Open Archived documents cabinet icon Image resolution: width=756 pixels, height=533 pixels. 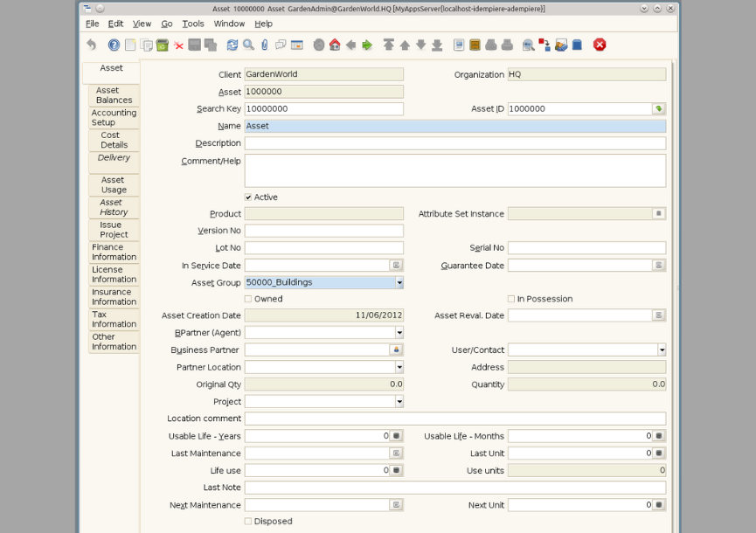point(475,45)
